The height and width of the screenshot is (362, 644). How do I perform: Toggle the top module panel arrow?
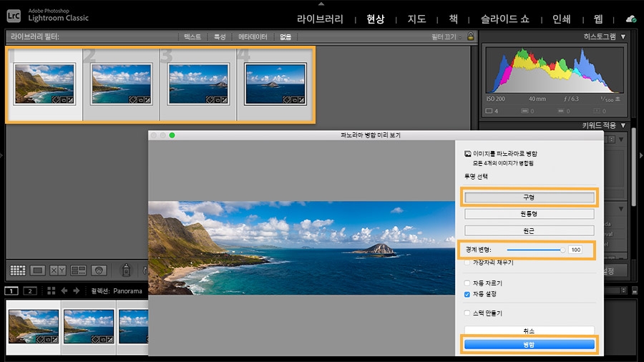point(321,4)
